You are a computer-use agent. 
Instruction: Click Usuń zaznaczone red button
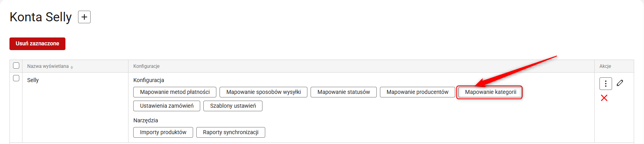(x=37, y=43)
